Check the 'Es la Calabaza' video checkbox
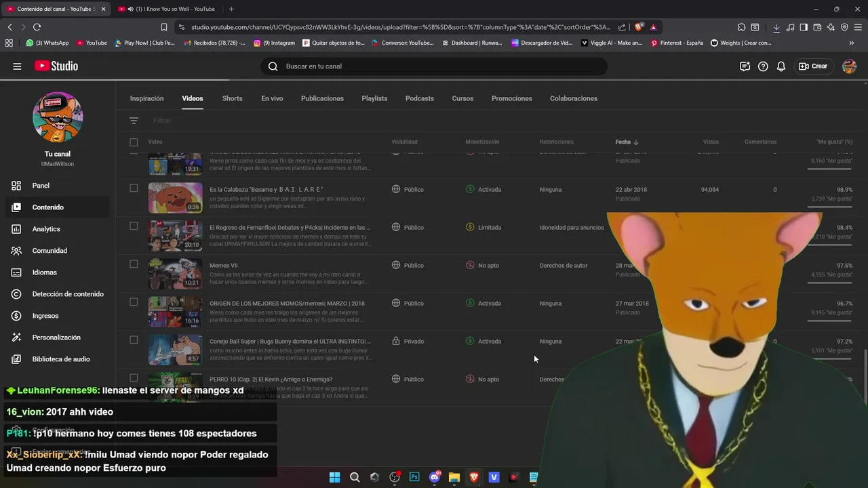The height and width of the screenshot is (488, 868). (x=134, y=188)
